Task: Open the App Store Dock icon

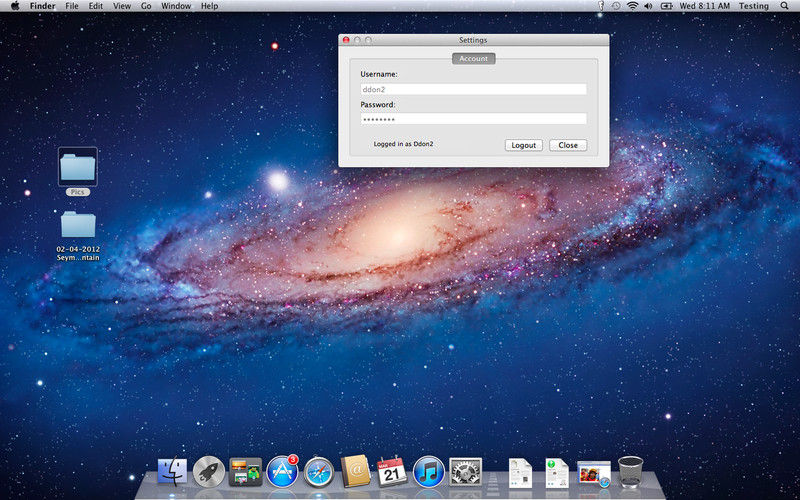Action: click(x=282, y=471)
